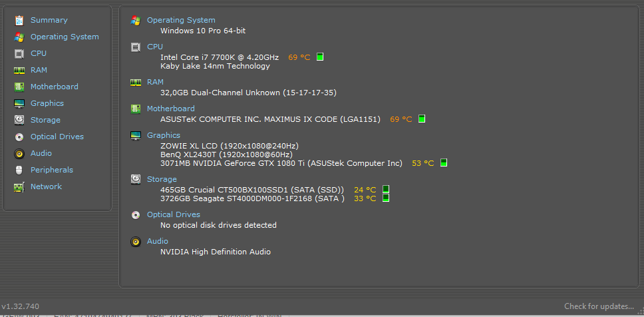Select Graphics in the sidebar list
This screenshot has height=317, width=644.
(47, 103)
